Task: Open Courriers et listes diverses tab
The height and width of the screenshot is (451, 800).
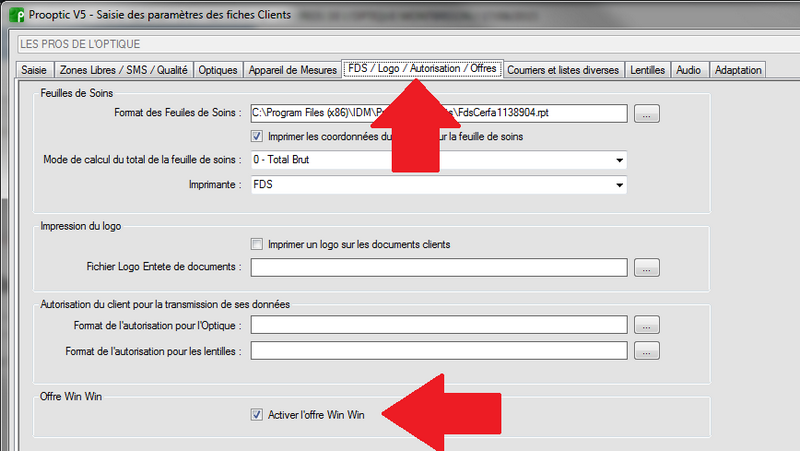Action: (563, 70)
